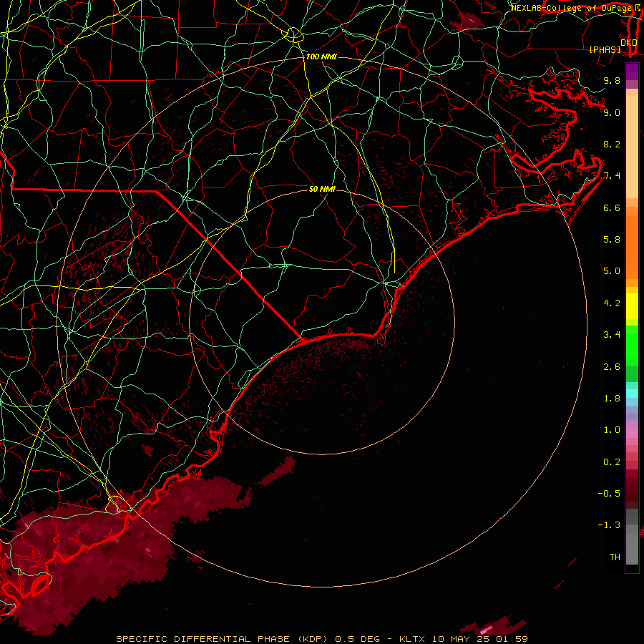Viewport: 644px width, 644px height.
Task: Click the "KLTX" radar site identifier
Action: (413, 639)
